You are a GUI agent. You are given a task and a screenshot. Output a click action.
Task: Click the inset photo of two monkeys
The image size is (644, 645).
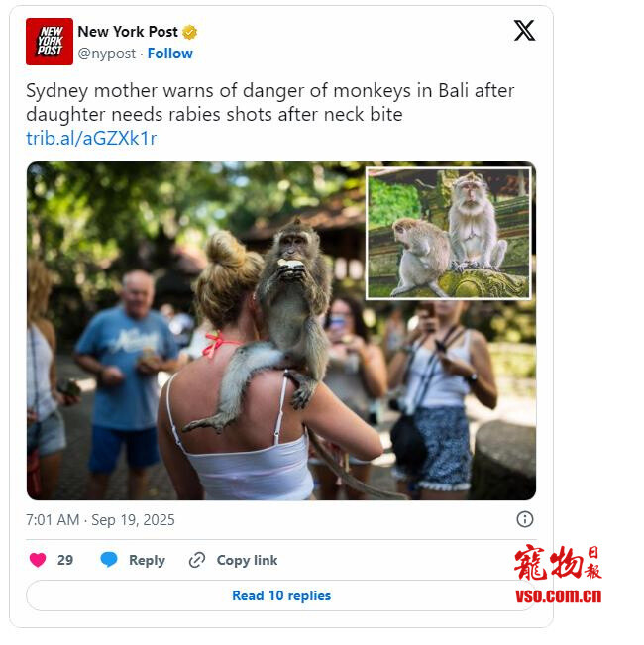pyautogui.click(x=448, y=233)
